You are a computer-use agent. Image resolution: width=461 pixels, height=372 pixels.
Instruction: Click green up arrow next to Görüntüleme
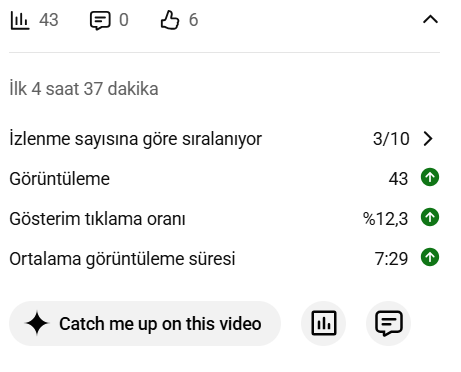pos(430,177)
